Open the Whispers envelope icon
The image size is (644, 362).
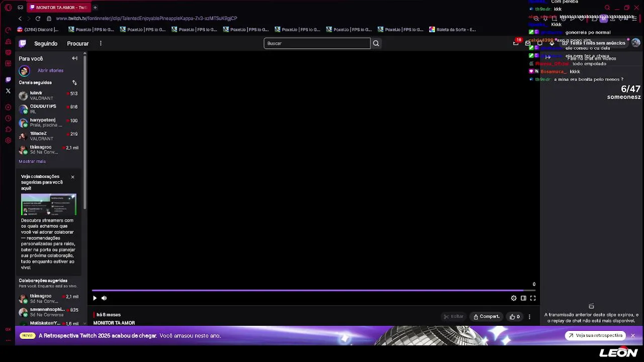pos(528,43)
